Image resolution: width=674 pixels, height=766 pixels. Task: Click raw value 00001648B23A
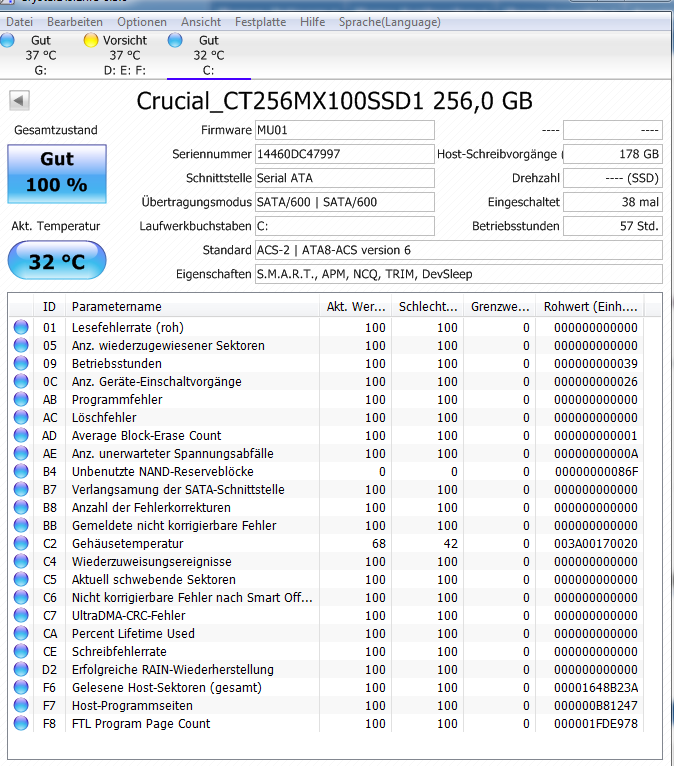tap(595, 687)
